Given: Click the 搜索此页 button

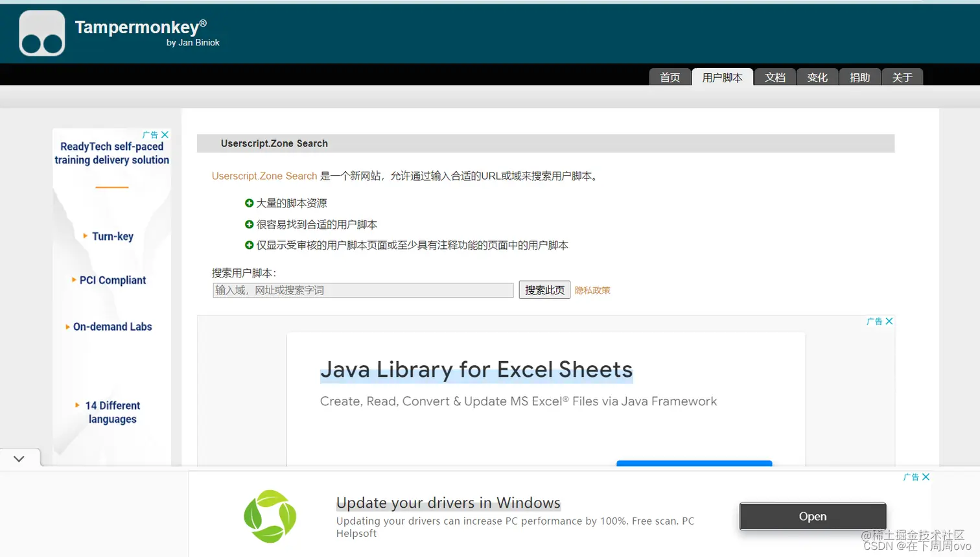Looking at the screenshot, I should 544,290.
